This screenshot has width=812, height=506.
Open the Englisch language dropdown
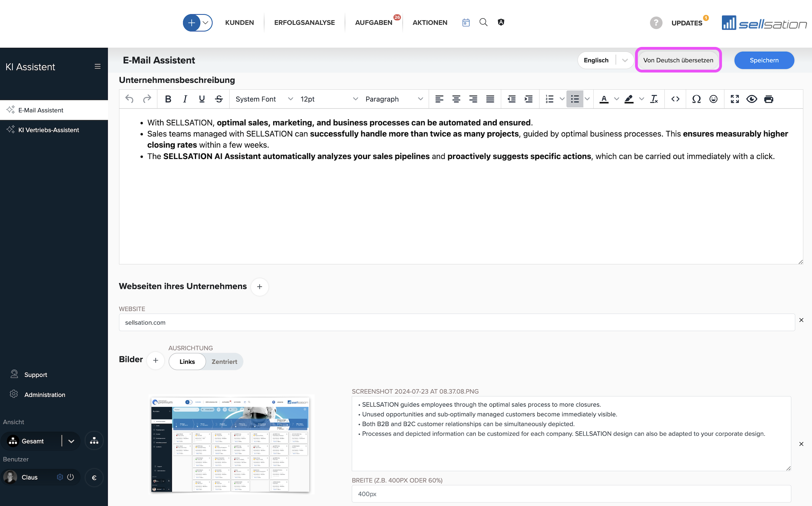605,60
